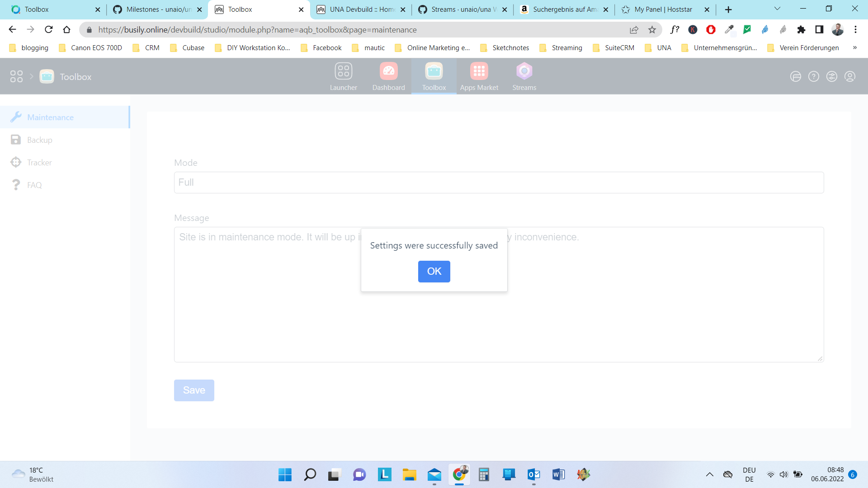Show more bookmarks via the overflow chevron

point(854,48)
